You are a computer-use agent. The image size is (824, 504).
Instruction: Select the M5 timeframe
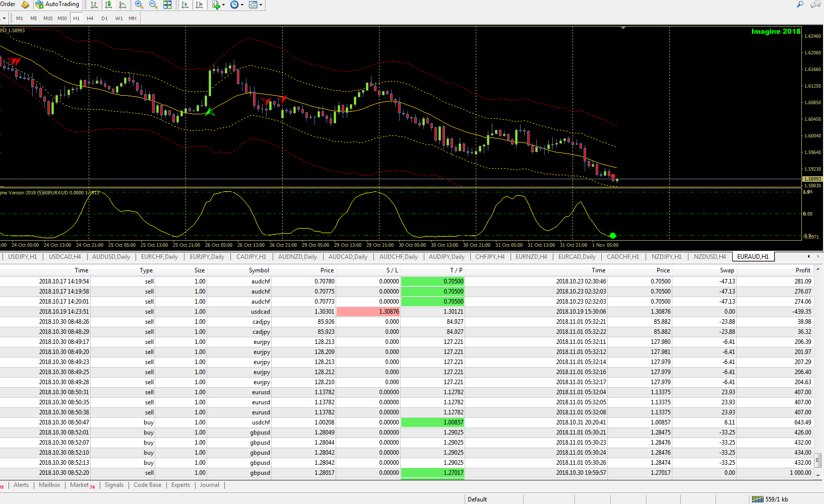tap(34, 18)
